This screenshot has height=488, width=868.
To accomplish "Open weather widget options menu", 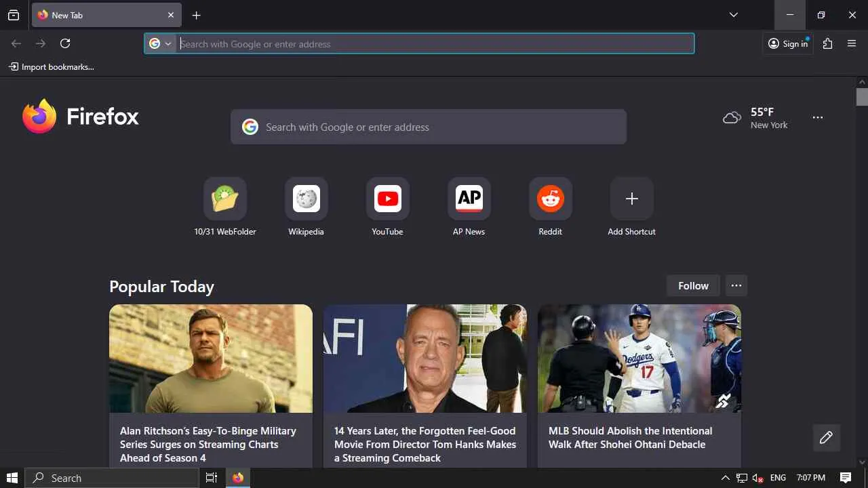I will pyautogui.click(x=818, y=117).
